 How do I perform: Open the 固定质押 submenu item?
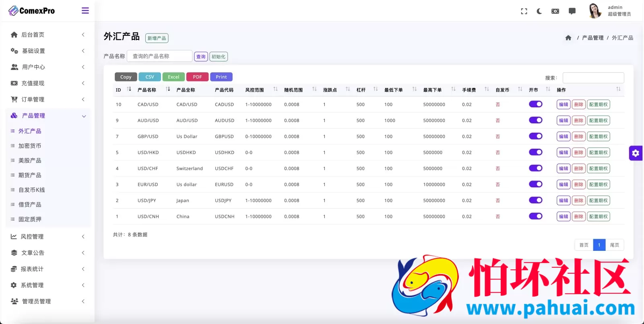pos(30,219)
